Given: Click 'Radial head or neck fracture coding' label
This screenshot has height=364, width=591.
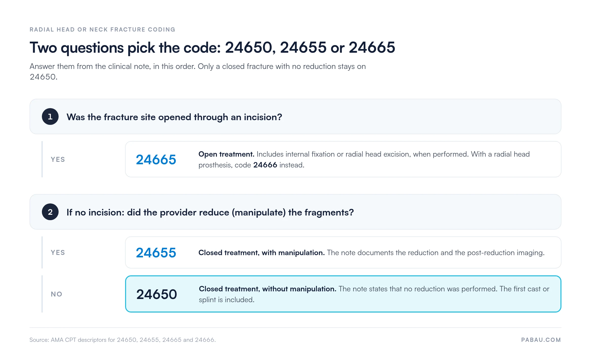Looking at the screenshot, I should tap(102, 30).
